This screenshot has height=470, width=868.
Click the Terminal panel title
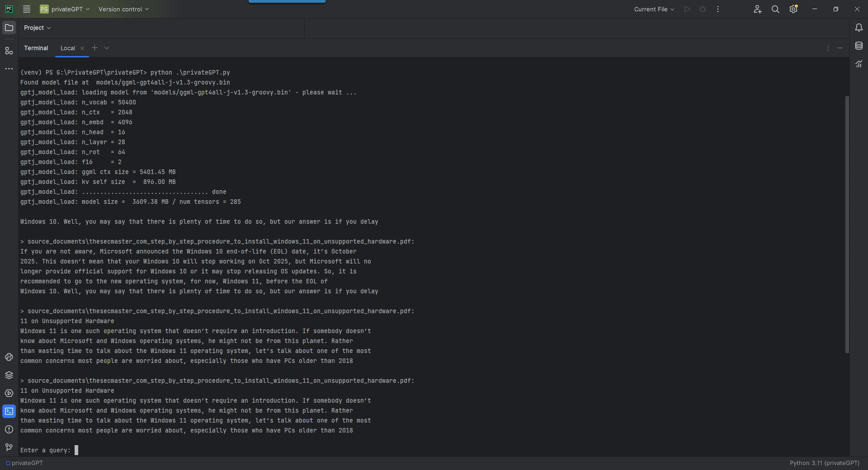click(x=36, y=48)
